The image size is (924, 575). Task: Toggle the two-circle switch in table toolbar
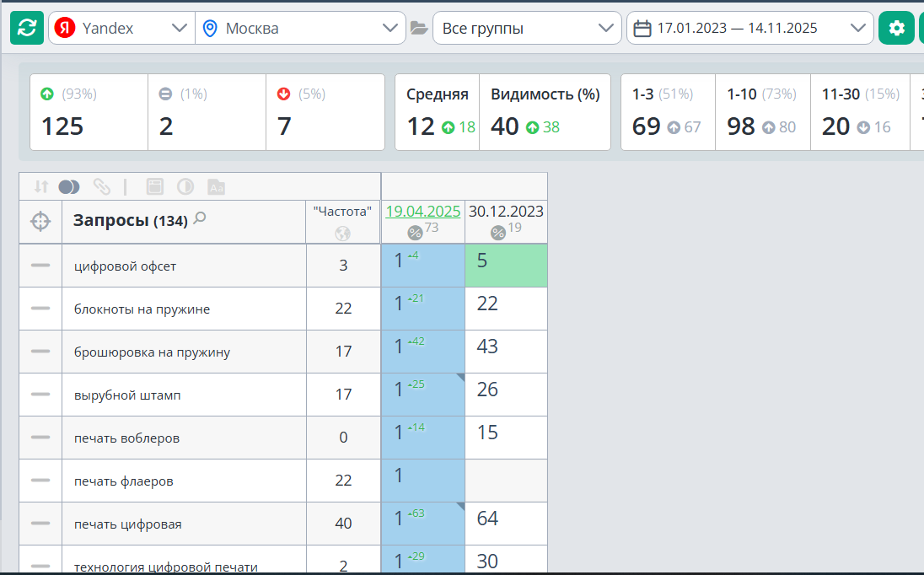click(69, 187)
